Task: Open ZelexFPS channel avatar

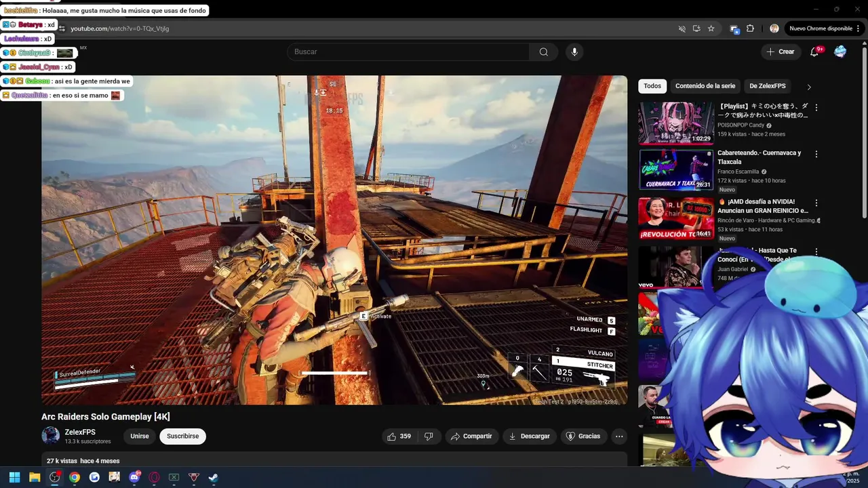Action: click(50, 436)
